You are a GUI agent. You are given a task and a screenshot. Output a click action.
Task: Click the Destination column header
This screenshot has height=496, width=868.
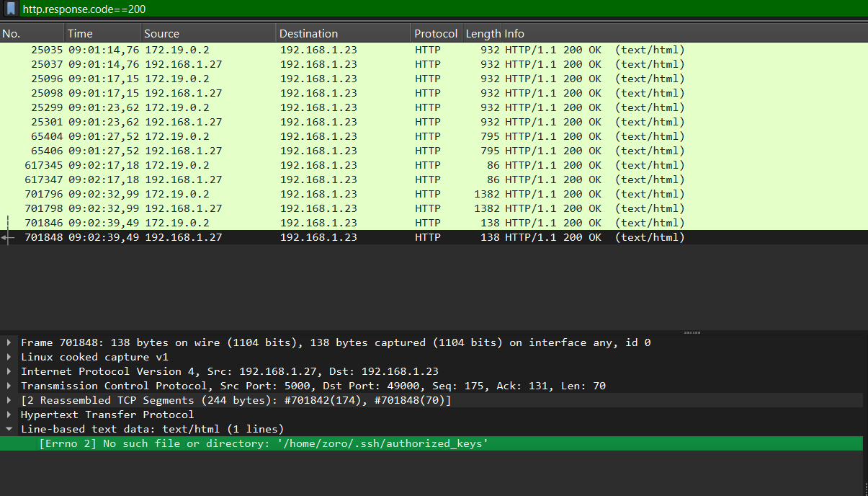click(343, 34)
